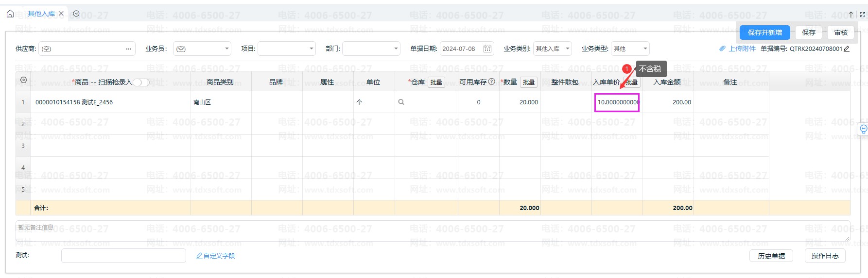Image resolution: width=868 pixels, height=278 pixels.
Task: Click the fullscreen expand icon
Action: pyautogui.click(x=862, y=15)
